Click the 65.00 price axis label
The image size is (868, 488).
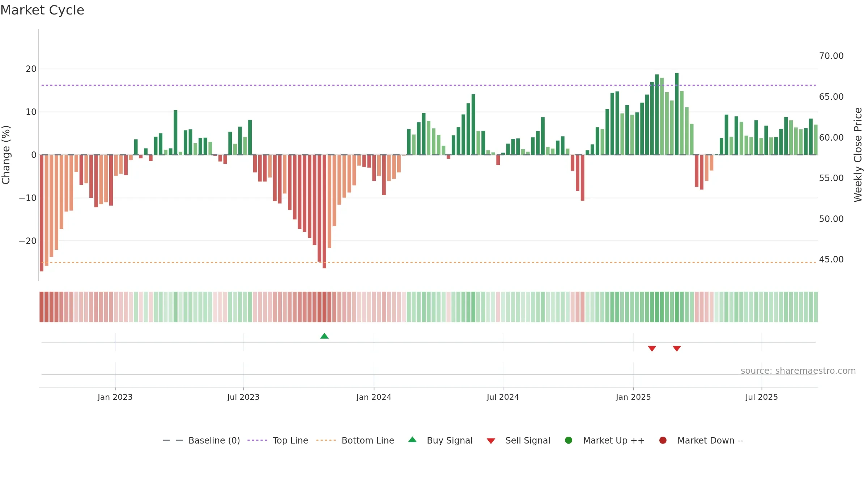tap(831, 97)
